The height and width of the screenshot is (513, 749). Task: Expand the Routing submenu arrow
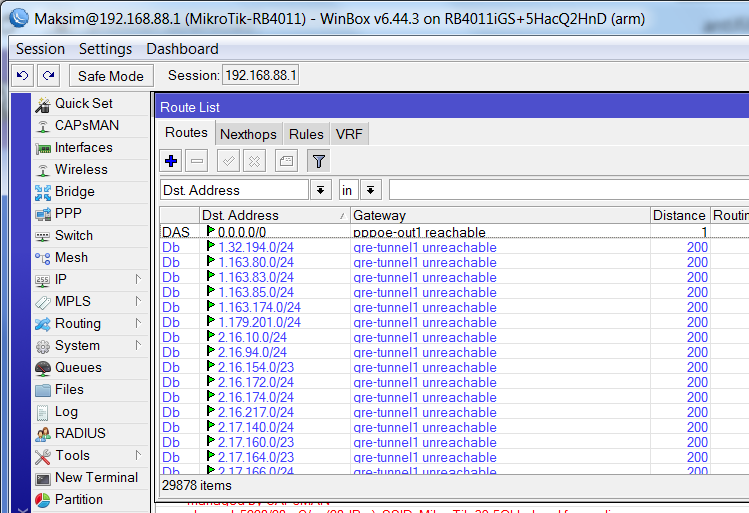[138, 323]
